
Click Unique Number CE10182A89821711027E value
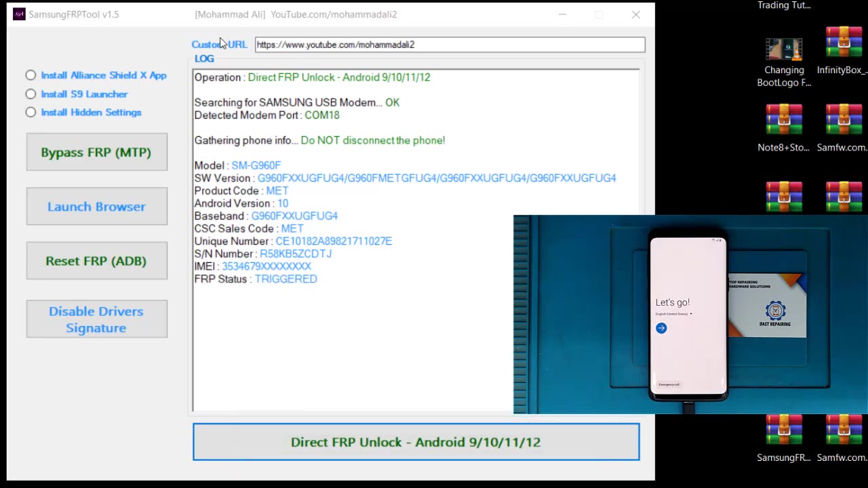pyautogui.click(x=334, y=241)
